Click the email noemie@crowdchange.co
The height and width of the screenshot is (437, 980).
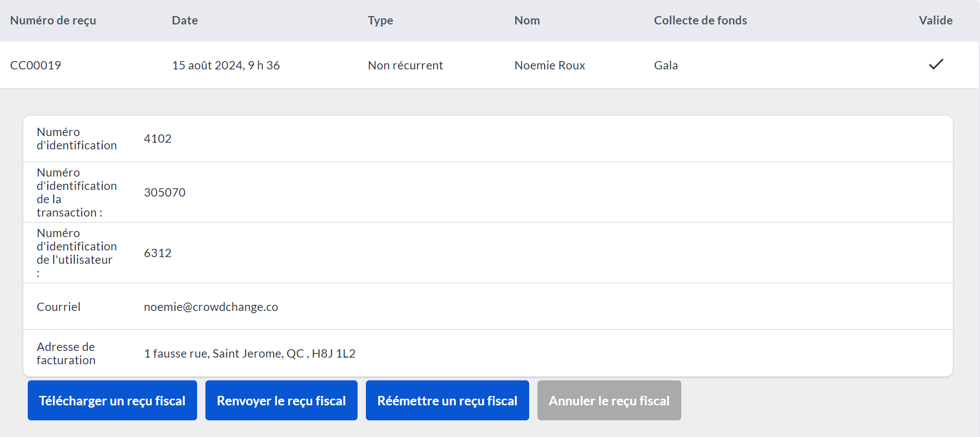click(x=211, y=307)
